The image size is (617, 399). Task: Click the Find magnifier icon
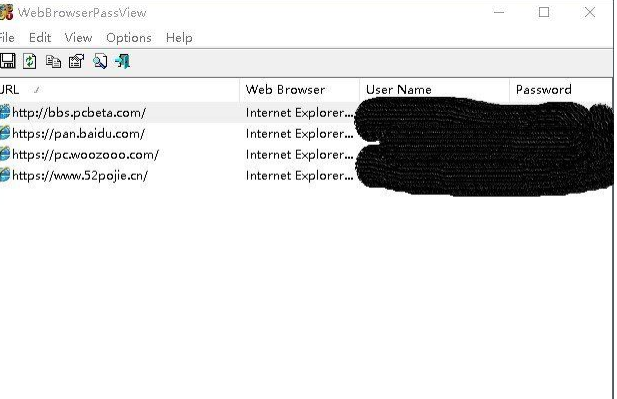[100, 62]
